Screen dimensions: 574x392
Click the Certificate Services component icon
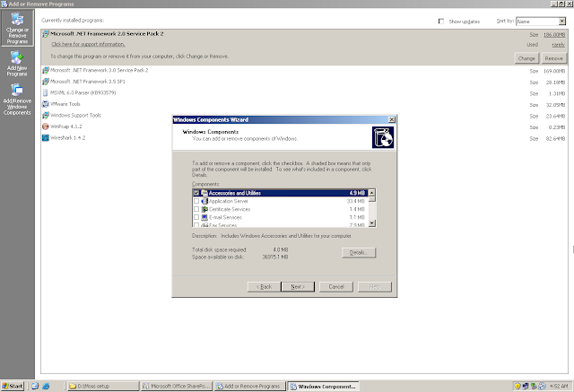(x=204, y=209)
